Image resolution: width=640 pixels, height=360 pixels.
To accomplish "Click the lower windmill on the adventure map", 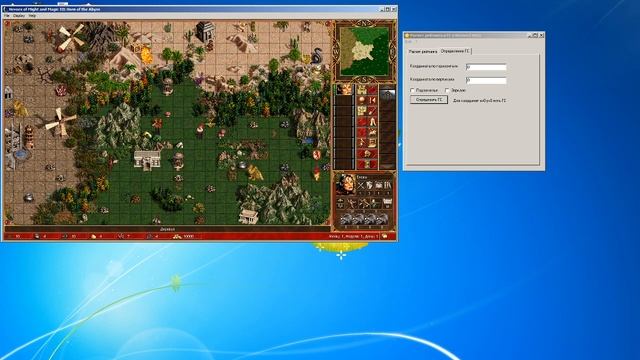I will [x=60, y=122].
